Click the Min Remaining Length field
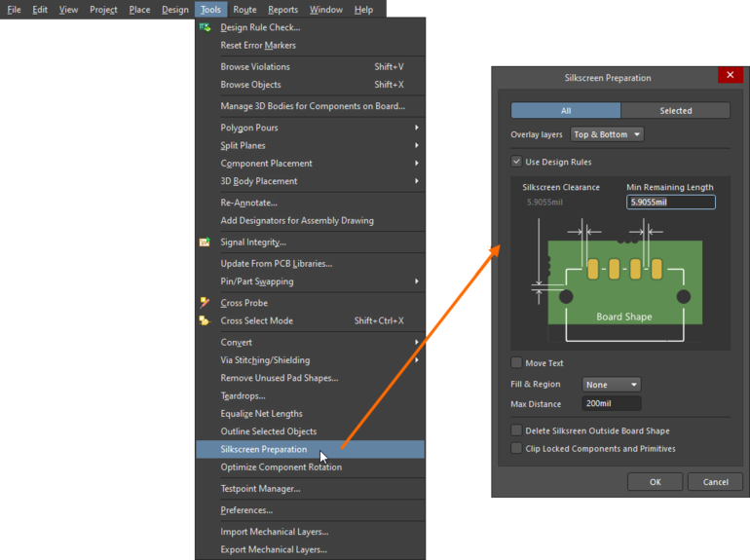The width and height of the screenshot is (750, 560). pos(670,203)
